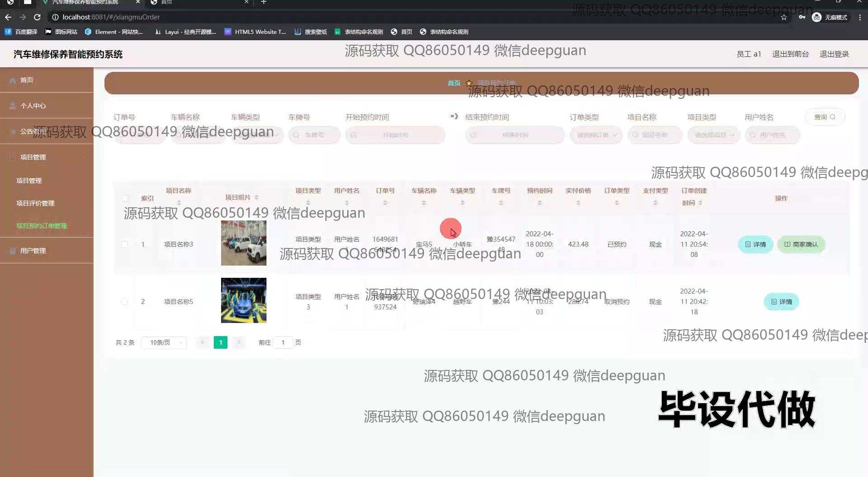Open 用户管理 in sidebar menu
Viewport: 868px width, 477px height.
(x=33, y=251)
